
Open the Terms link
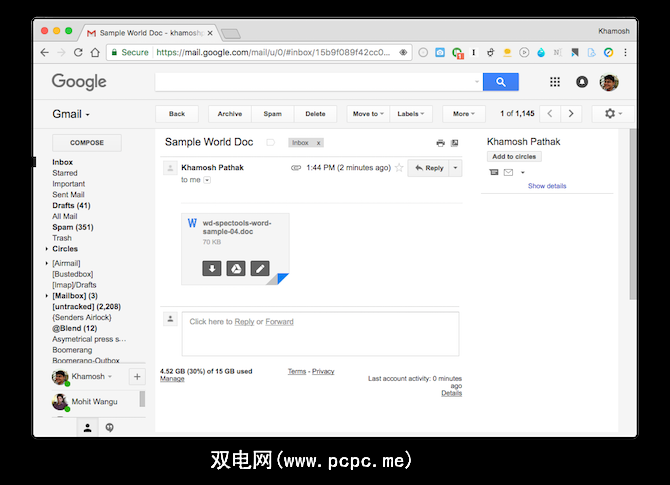(x=297, y=371)
